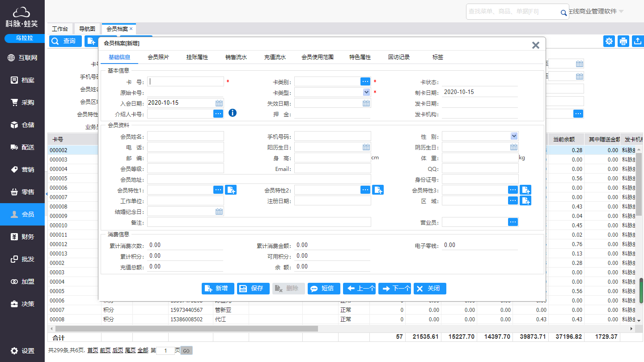Open the 会员 sidebar module

point(22,214)
